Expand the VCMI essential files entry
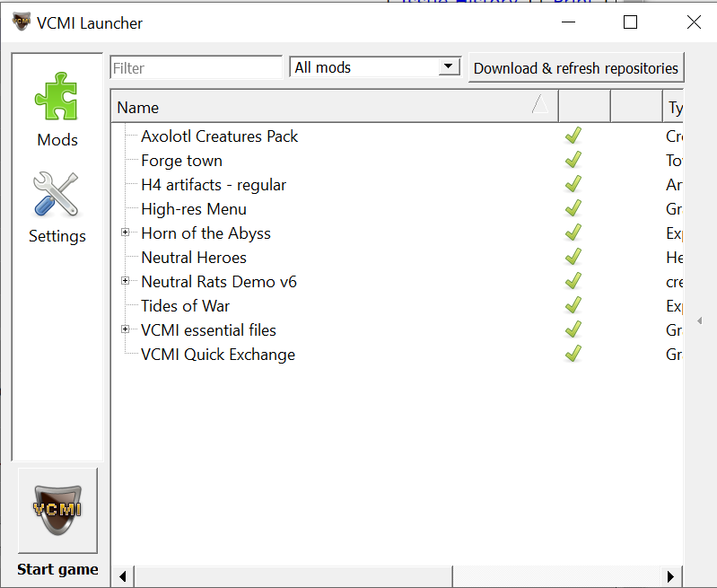This screenshot has width=717, height=588. pos(126,330)
